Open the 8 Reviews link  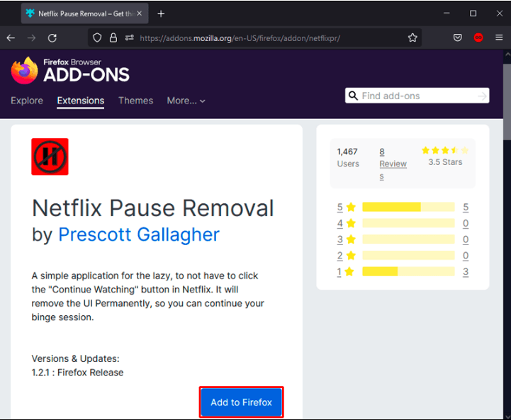pos(393,164)
